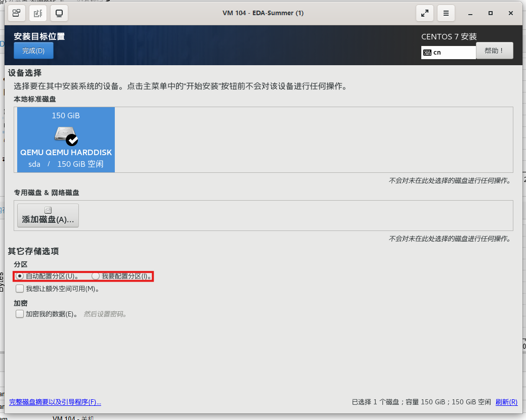The height and width of the screenshot is (420, 526).
Task: Minimize the VM 104 viewer window
Action: (470, 13)
